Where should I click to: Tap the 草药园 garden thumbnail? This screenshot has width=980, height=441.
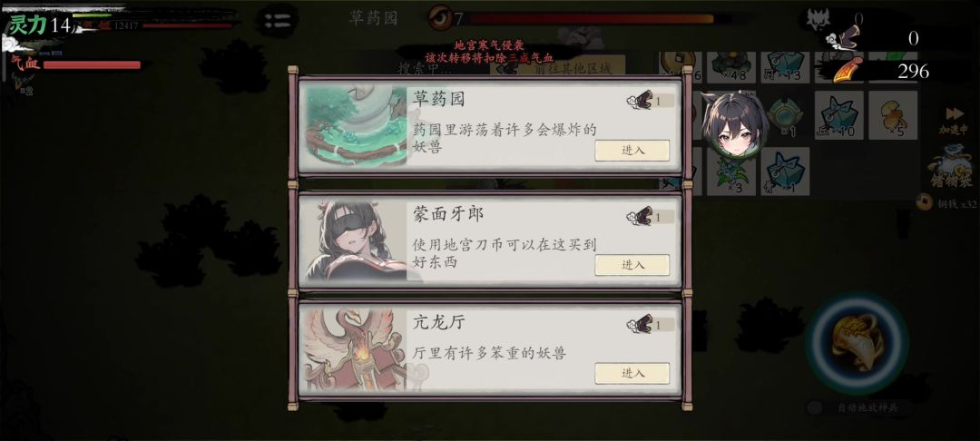tap(356, 126)
